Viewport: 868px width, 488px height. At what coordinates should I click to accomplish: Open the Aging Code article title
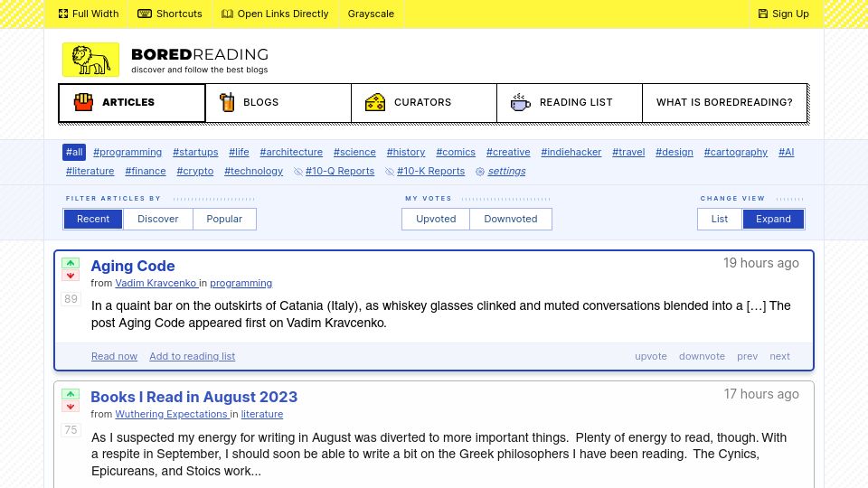pyautogui.click(x=133, y=266)
